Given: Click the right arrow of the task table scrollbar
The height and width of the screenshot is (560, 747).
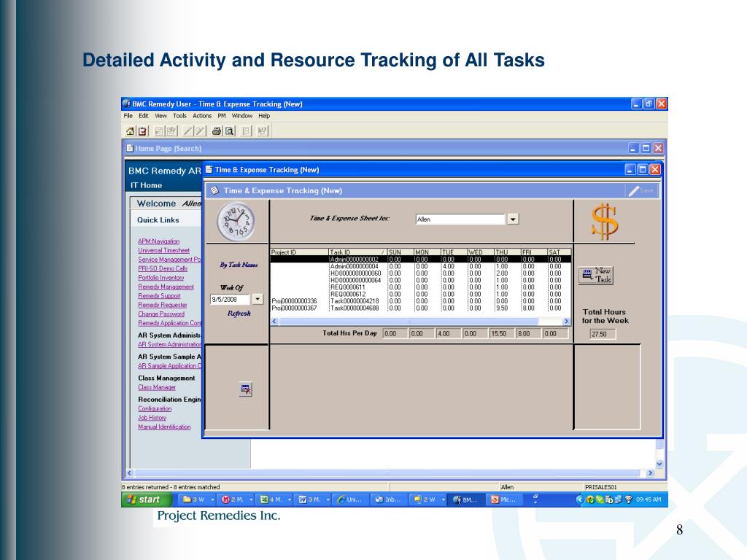Looking at the screenshot, I should [x=566, y=322].
